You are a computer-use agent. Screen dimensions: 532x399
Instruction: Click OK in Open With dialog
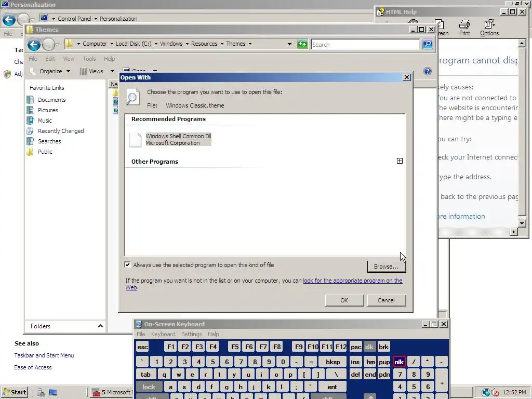344,300
